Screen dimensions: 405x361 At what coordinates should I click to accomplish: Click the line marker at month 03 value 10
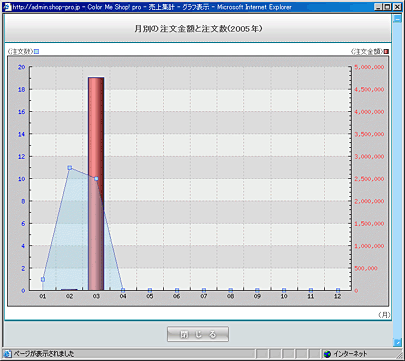(96, 179)
